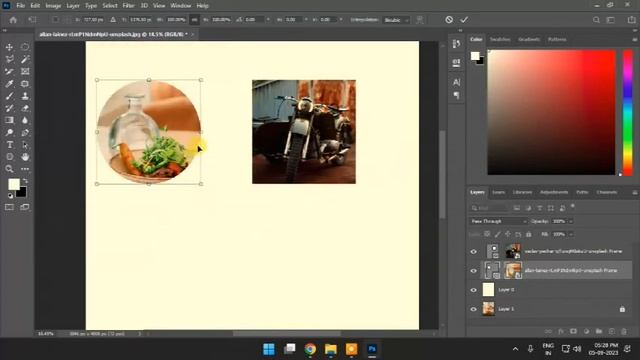Open the layer filter kind dropdown

[x=488, y=208]
